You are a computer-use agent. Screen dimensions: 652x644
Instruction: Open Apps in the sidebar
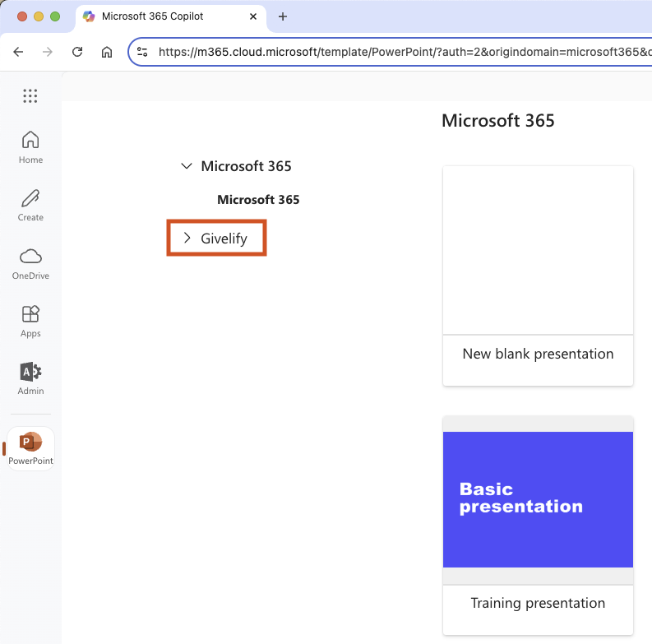30,321
